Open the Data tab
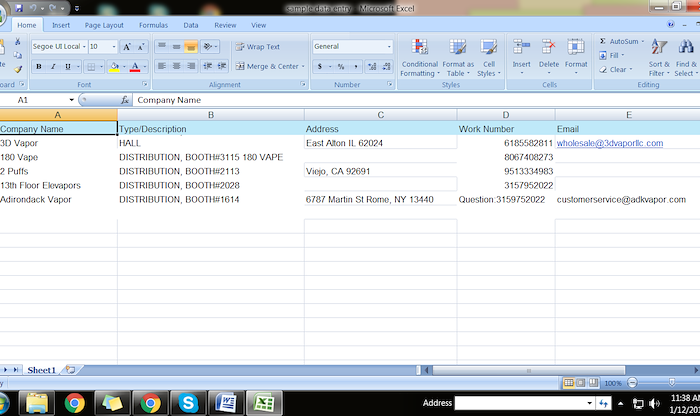Image resolution: width=700 pixels, height=416 pixels. click(x=191, y=25)
